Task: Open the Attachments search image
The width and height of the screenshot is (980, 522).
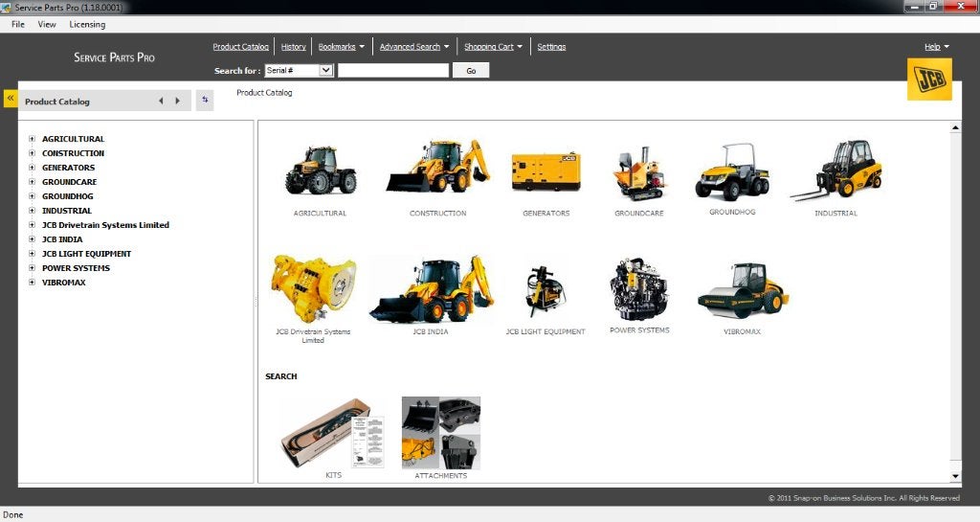Action: [x=441, y=433]
